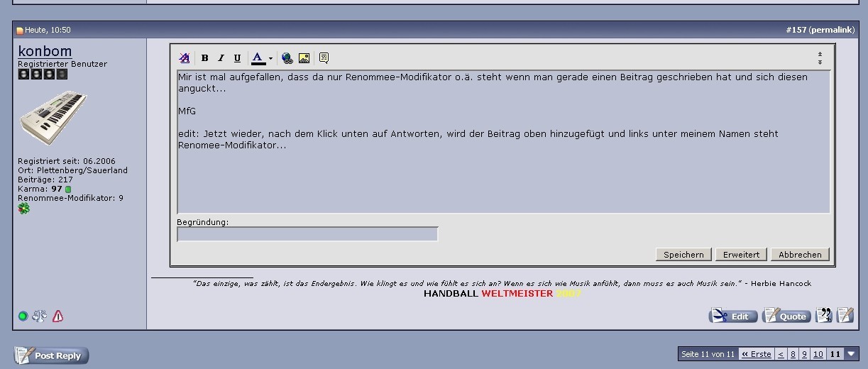Image resolution: width=868 pixels, height=369 pixels.
Task: Click the Insert Link globe icon
Action: click(x=287, y=58)
